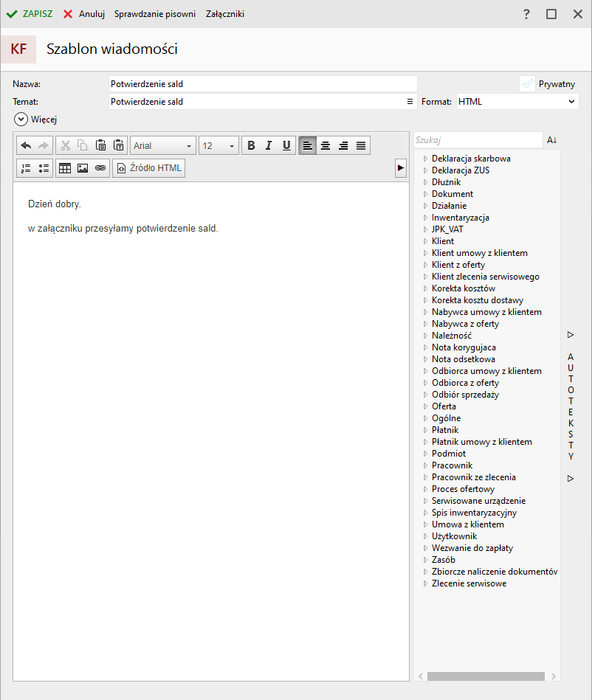Select JPK_VAT in the autotext tree
Image resolution: width=592 pixels, height=700 pixels.
click(x=447, y=229)
